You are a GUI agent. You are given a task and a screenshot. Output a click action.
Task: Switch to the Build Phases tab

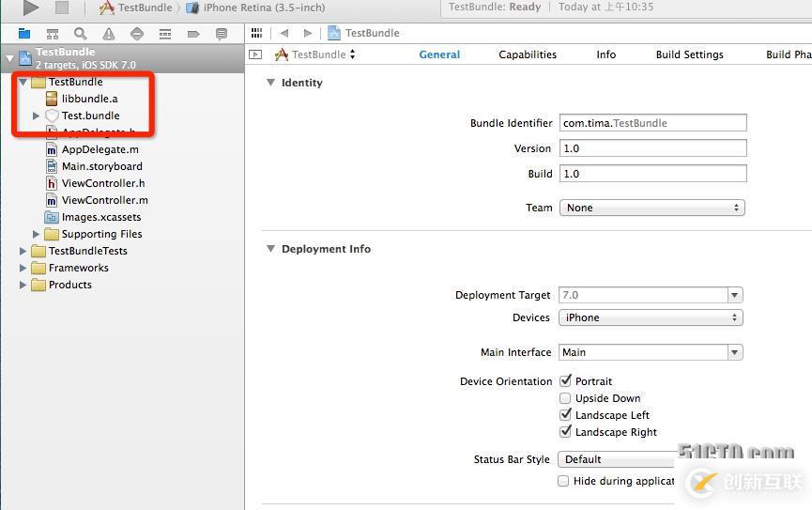tap(789, 54)
